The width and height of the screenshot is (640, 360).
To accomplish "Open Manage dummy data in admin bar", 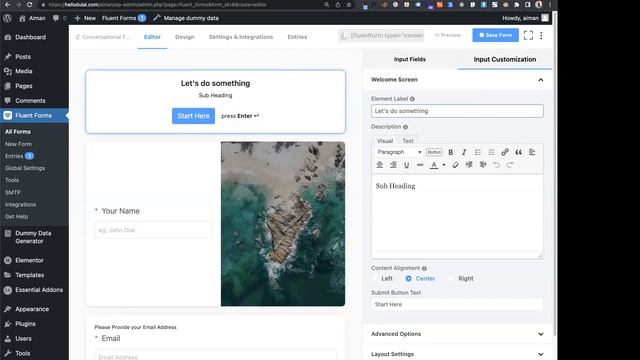I will [186, 18].
